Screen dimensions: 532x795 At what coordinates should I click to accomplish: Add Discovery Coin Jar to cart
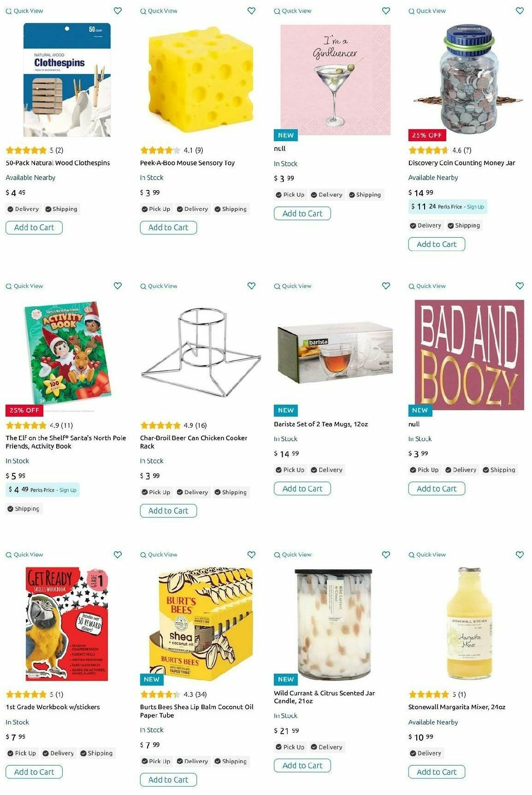click(x=437, y=244)
